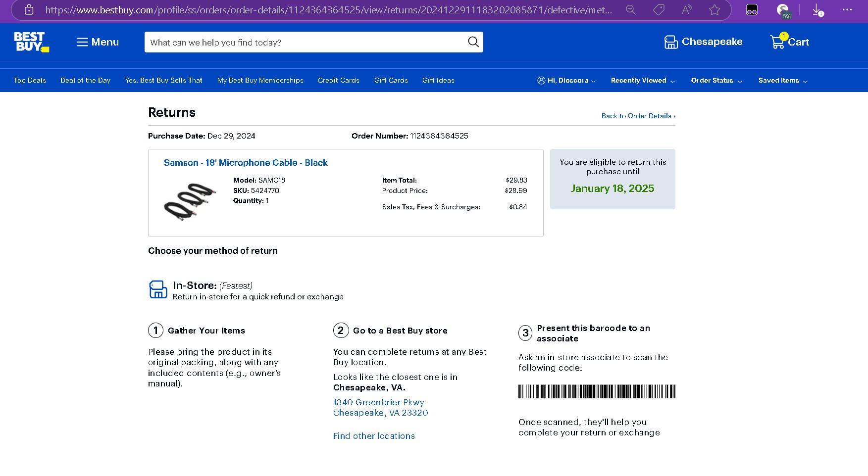Screen dimensions: 868x476
Task: Open the browser downloads icon
Action: pos(817,10)
